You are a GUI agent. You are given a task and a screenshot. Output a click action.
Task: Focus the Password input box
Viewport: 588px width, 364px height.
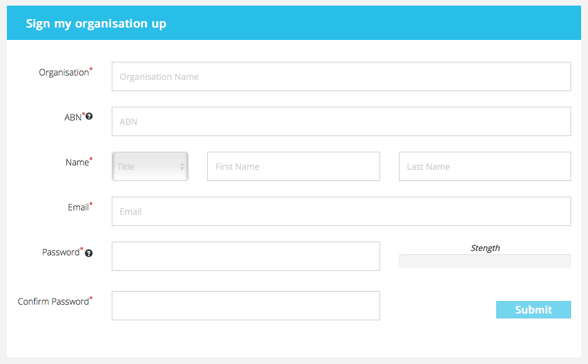[x=246, y=257]
